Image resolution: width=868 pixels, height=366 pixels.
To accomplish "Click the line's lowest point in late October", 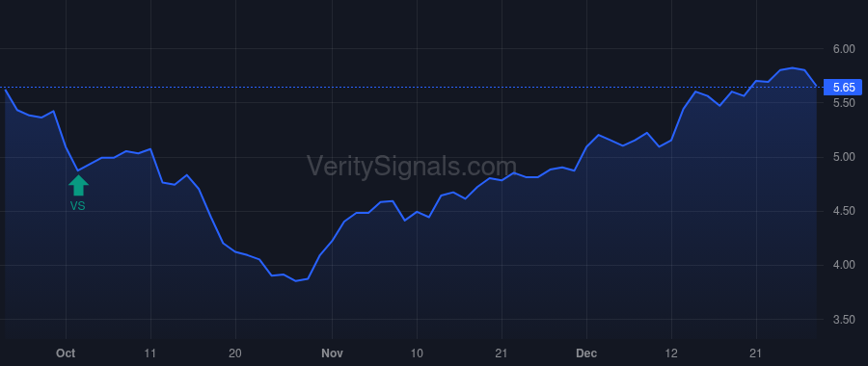I will click(x=296, y=281).
